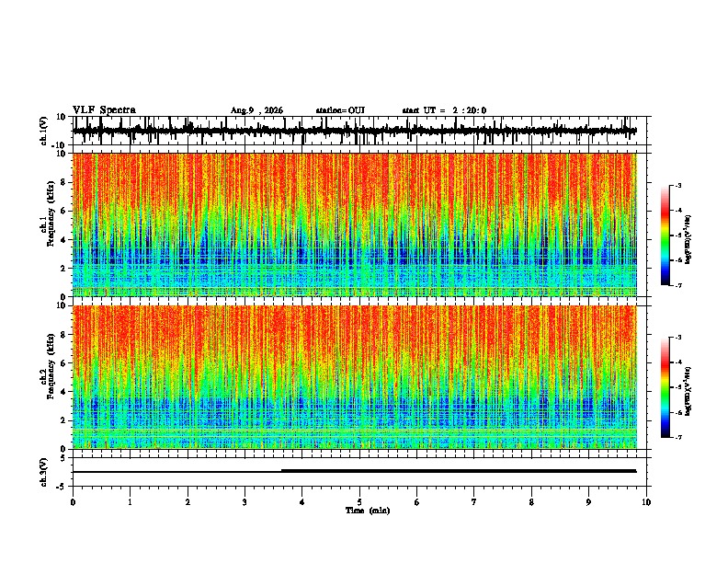Click time axis tick label "3"
Screen dimensions: 728x563
[x=245, y=502]
